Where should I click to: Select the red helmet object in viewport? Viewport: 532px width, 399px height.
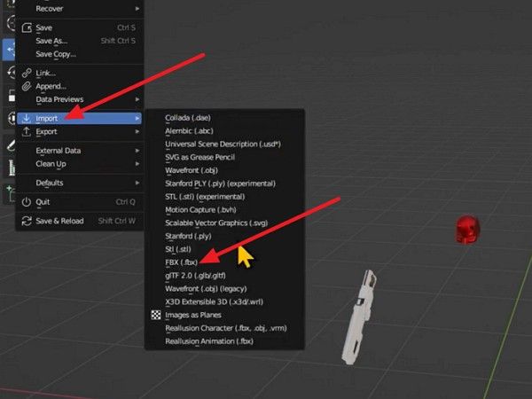coord(467,230)
